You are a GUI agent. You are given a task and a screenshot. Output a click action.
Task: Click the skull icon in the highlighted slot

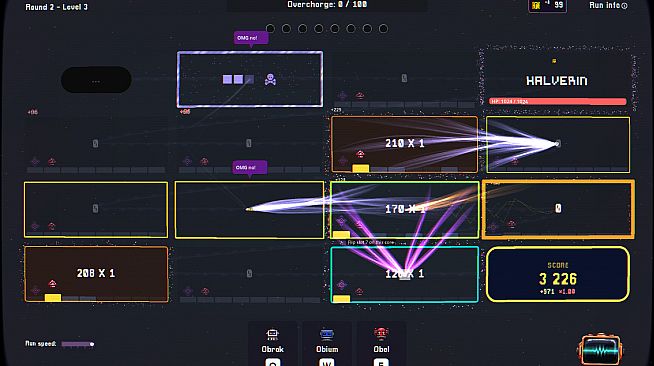(x=270, y=79)
